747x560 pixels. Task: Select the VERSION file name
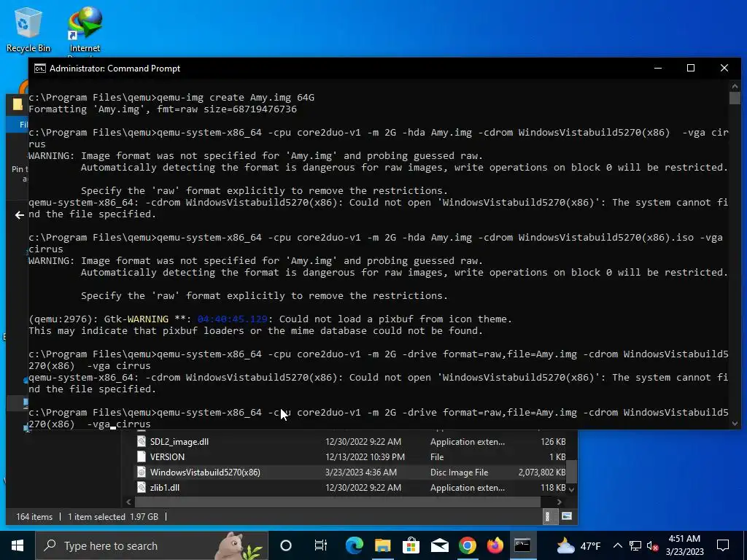tap(167, 456)
